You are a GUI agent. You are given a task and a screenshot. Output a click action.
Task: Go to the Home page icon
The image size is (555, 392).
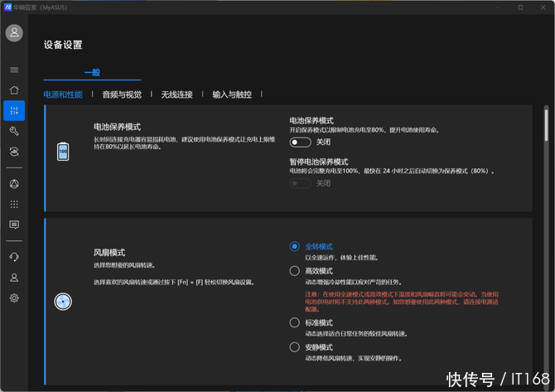pos(14,90)
